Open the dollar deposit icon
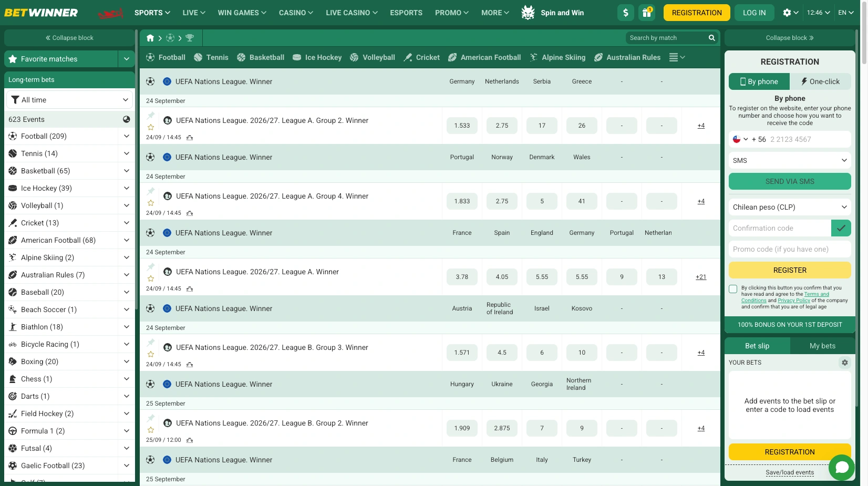The width and height of the screenshot is (868, 486). [x=625, y=13]
